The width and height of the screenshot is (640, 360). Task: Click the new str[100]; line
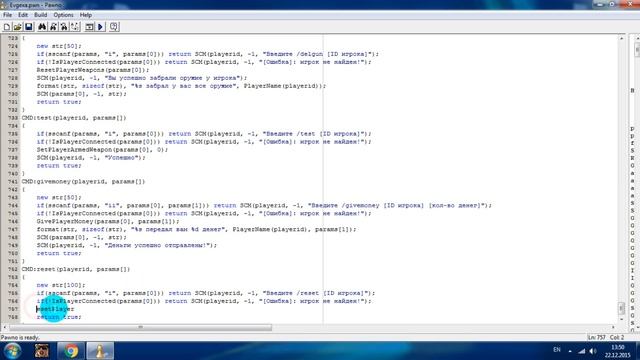[61, 285]
